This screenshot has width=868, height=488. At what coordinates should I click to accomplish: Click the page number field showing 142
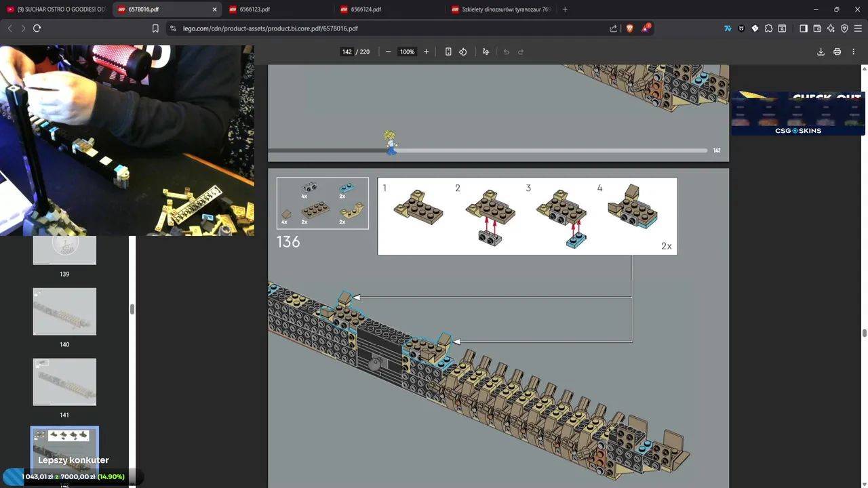[347, 52]
